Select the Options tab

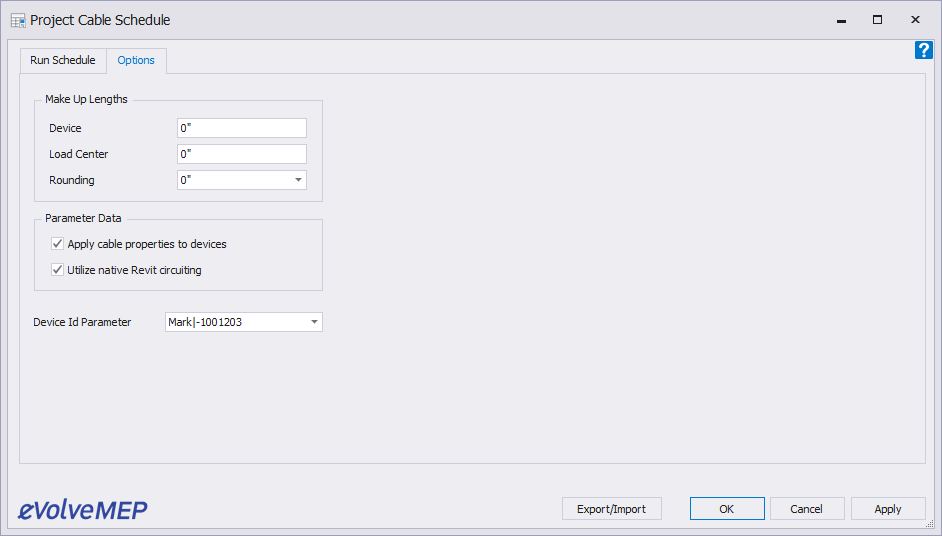[136, 60]
